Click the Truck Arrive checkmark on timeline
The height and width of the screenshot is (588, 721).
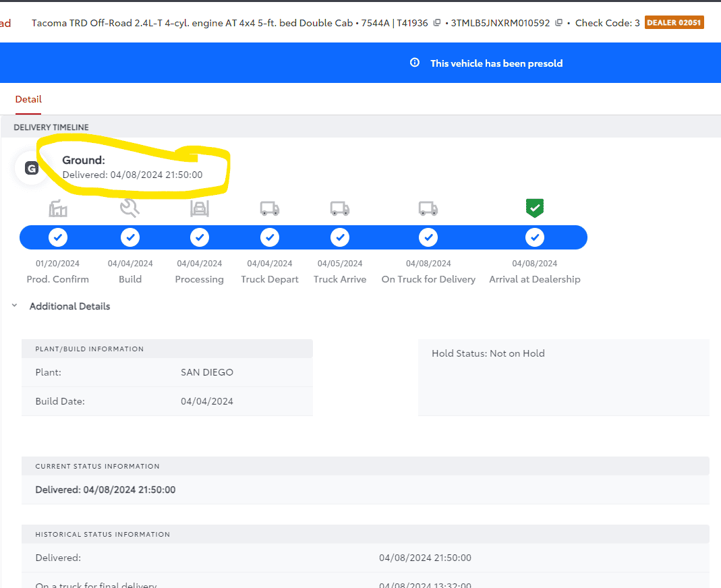tap(340, 237)
